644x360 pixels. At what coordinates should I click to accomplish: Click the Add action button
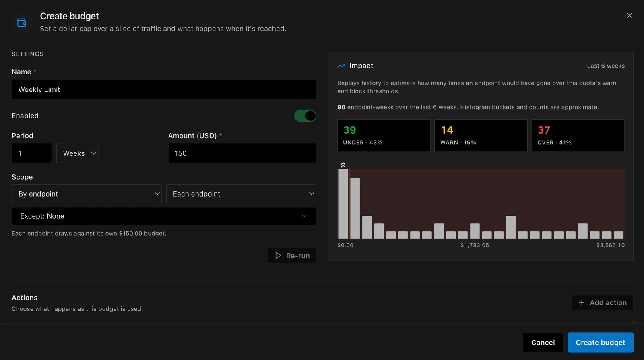click(602, 303)
